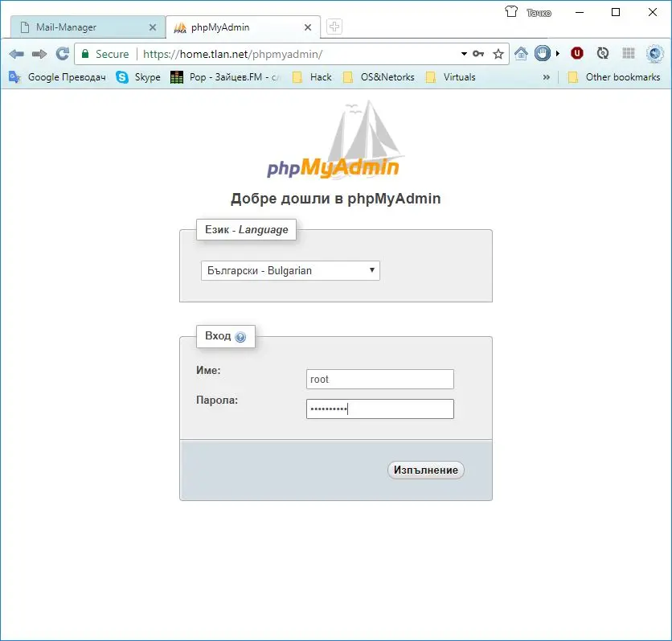Show hidden bookmarks with the overflow chevron
The image size is (672, 641).
pos(547,77)
